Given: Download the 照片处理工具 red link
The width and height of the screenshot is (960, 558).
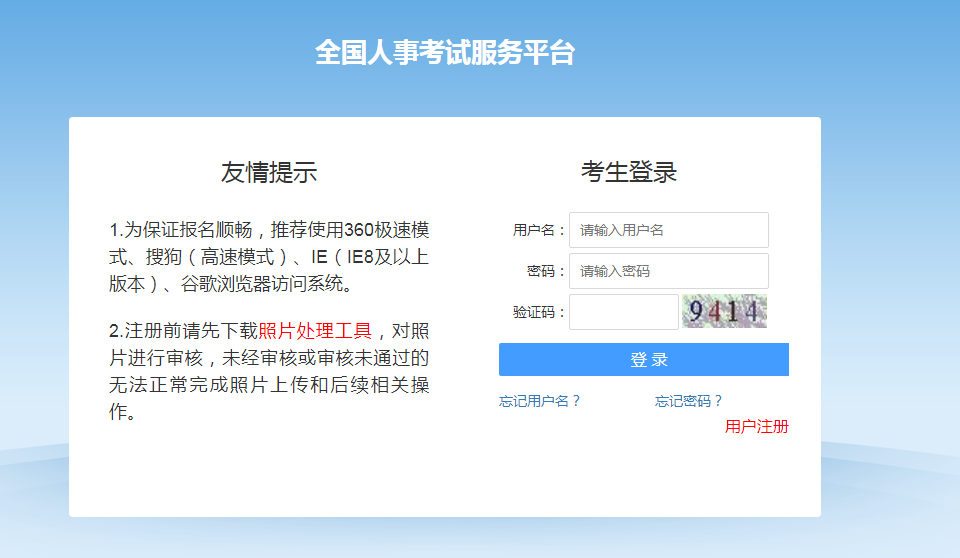Looking at the screenshot, I should 315,331.
